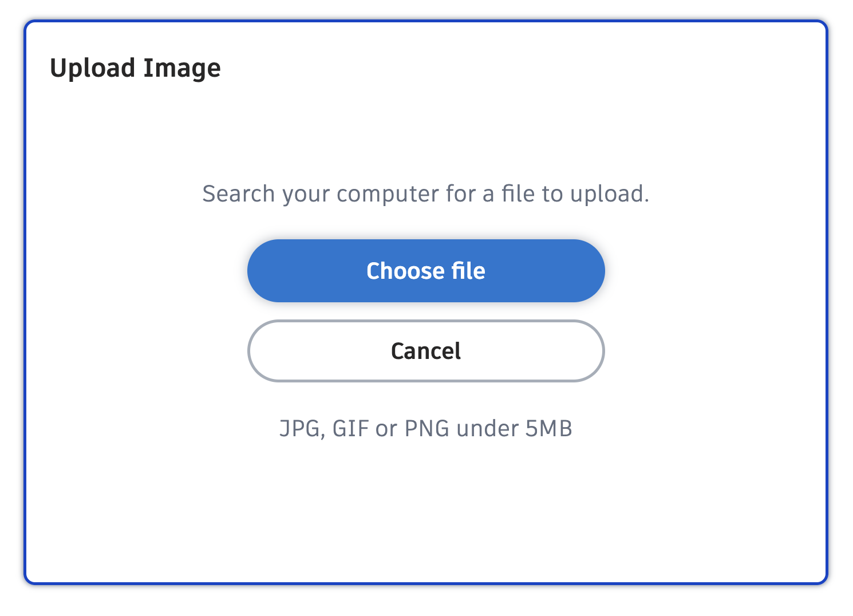Dismiss the Upload Image dialog with Cancel
853x616 pixels.
coord(426,351)
